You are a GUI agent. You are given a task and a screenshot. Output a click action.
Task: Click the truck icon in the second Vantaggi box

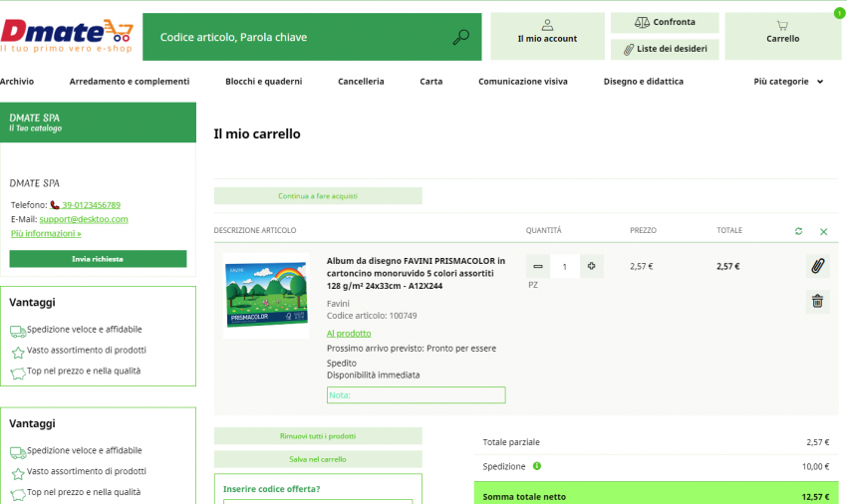tap(18, 452)
